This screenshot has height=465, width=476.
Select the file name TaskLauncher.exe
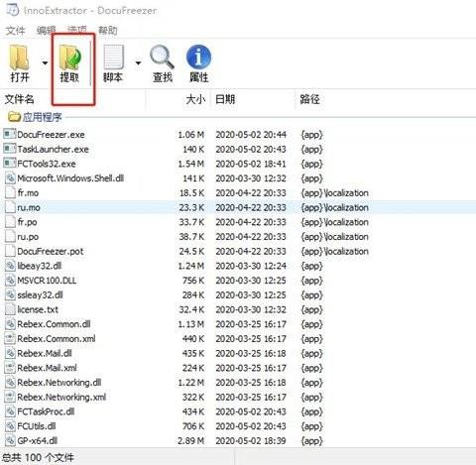tap(53, 149)
